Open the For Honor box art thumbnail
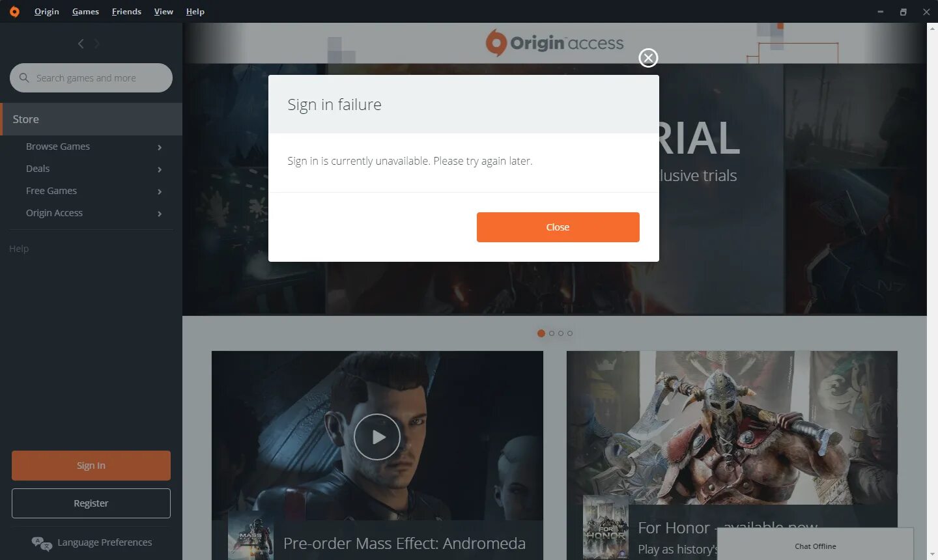The width and height of the screenshot is (938, 560). tap(606, 527)
